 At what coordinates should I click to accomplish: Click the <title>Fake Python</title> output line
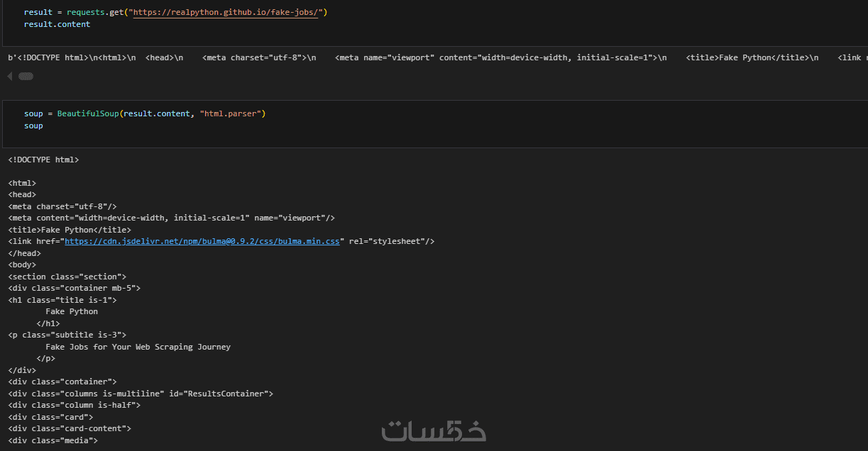tap(70, 230)
